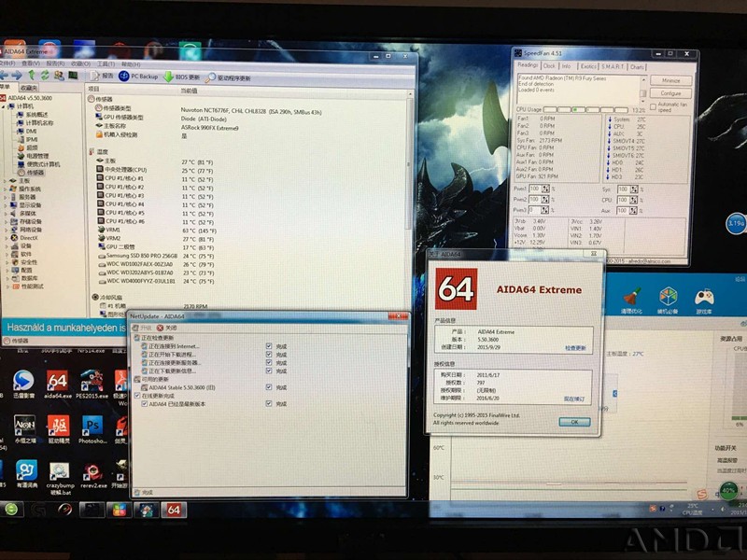
Task: Click the 现在续订 renew link in About dialog
Action: [x=574, y=399]
